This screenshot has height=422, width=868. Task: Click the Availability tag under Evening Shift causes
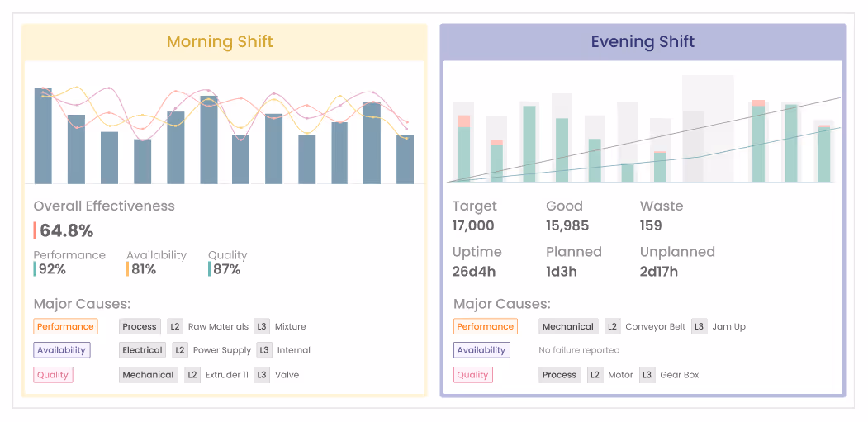click(481, 350)
